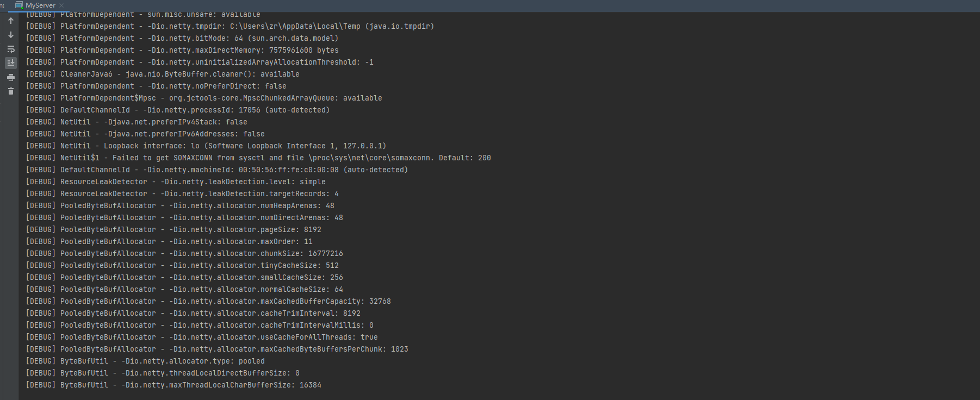Click the Loopback interface log line

tap(206, 146)
